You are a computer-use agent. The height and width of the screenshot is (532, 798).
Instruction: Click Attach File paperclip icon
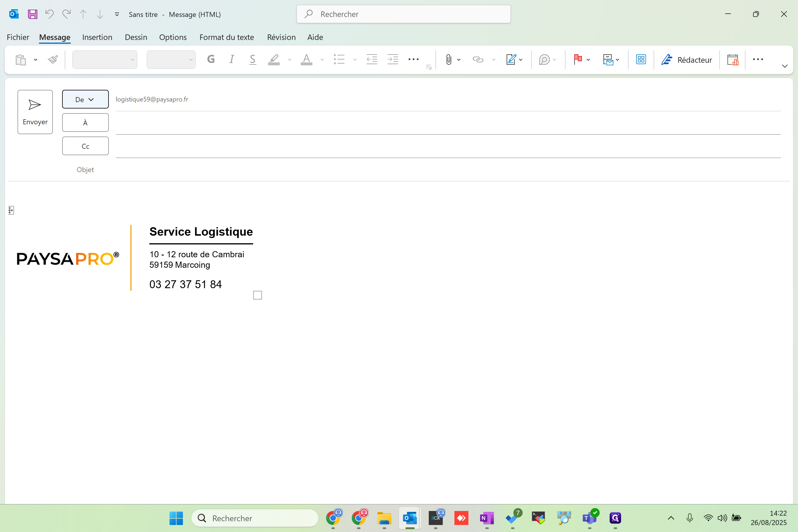coord(449,60)
